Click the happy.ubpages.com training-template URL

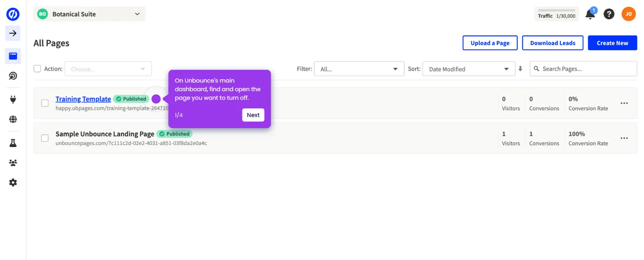[x=112, y=108]
